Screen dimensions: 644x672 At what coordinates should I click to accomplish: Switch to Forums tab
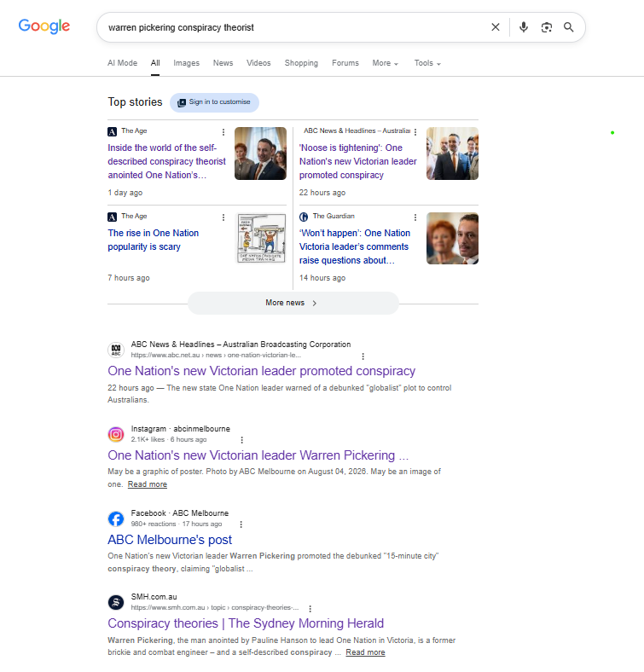[345, 63]
